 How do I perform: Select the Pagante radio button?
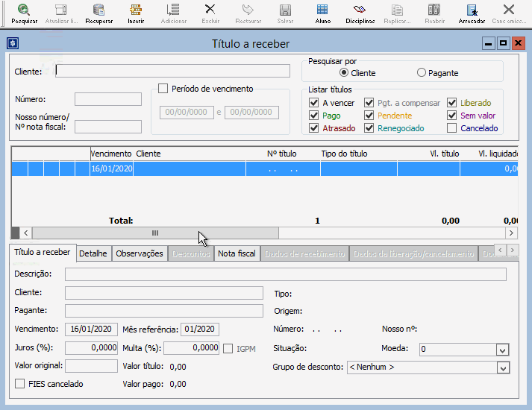(x=422, y=73)
